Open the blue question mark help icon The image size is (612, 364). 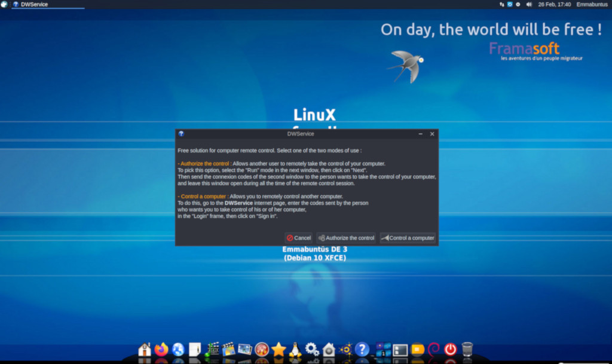[362, 349]
